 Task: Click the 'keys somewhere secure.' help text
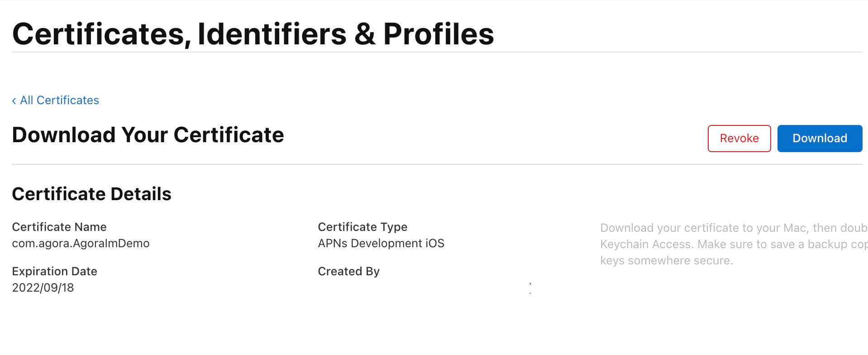pyautogui.click(x=666, y=260)
